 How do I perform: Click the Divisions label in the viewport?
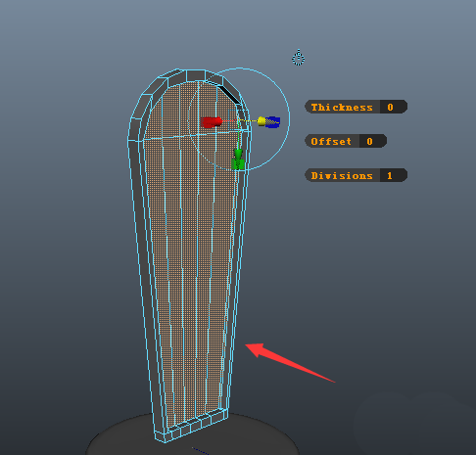click(x=342, y=175)
